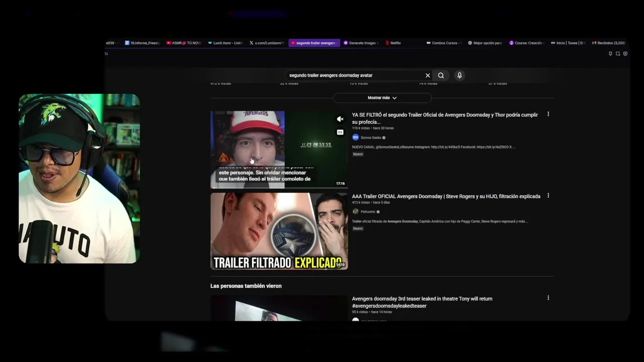Click the square window icon in browser toolbar
This screenshot has height=362, width=644.
pyautogui.click(x=618, y=54)
